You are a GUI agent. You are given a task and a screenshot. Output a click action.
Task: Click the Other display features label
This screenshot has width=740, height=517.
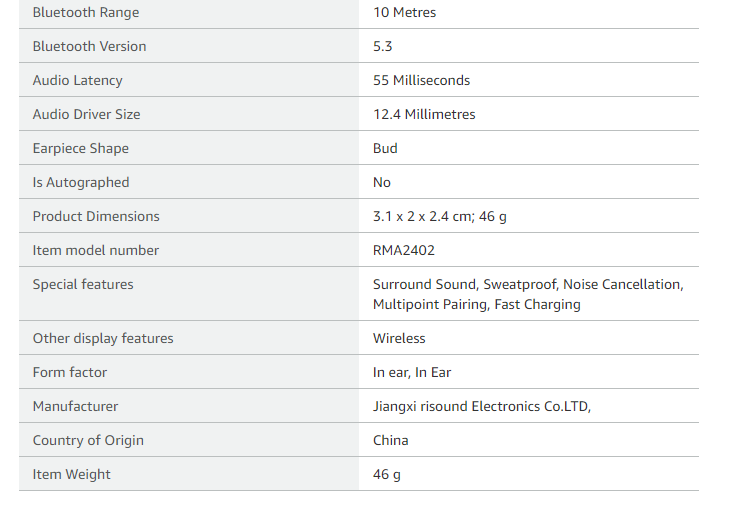[x=103, y=339]
